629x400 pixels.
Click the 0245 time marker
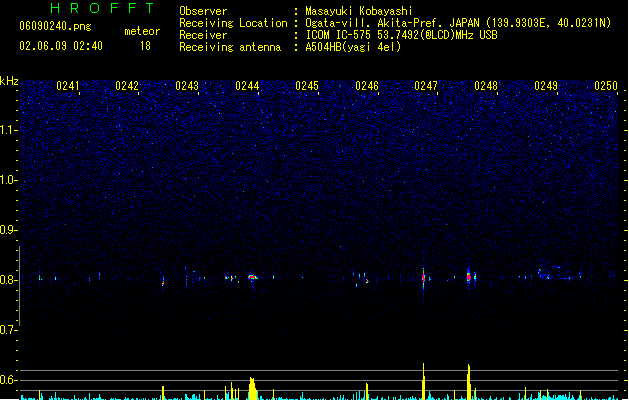pyautogui.click(x=307, y=86)
